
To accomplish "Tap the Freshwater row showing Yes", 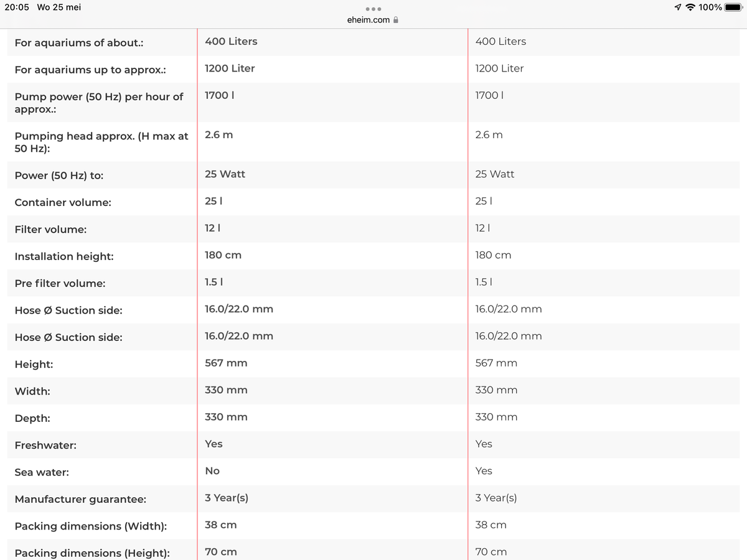I will coord(214,444).
